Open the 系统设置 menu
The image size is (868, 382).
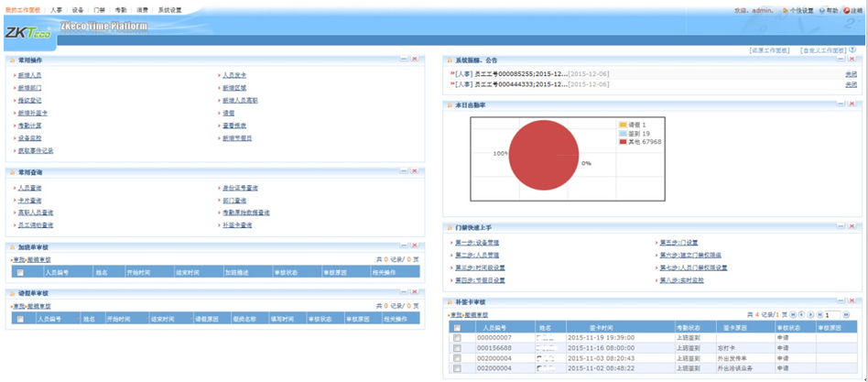point(169,9)
